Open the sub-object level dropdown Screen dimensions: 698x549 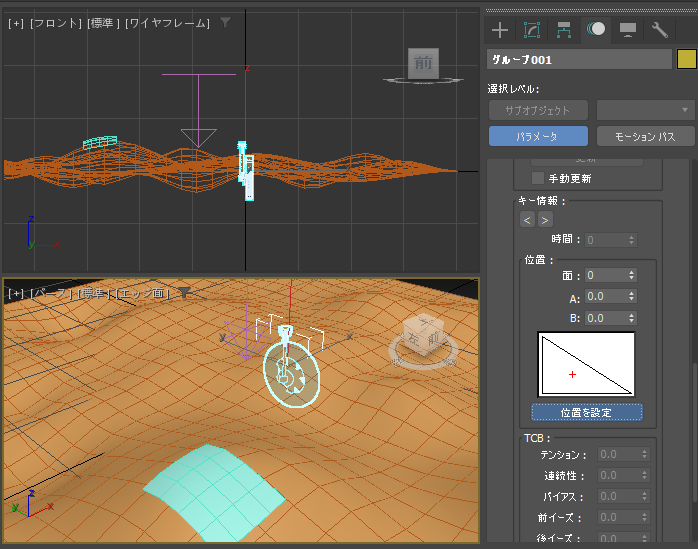click(645, 110)
